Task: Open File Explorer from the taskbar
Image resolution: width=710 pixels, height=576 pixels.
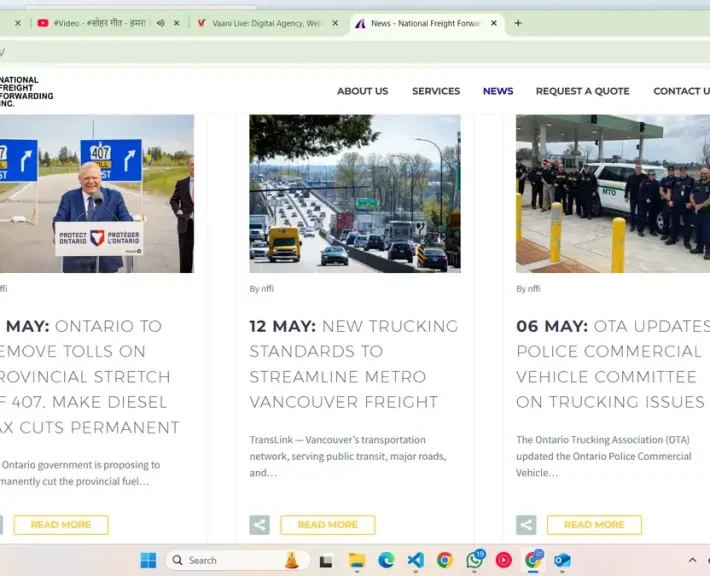Action: click(x=357, y=561)
